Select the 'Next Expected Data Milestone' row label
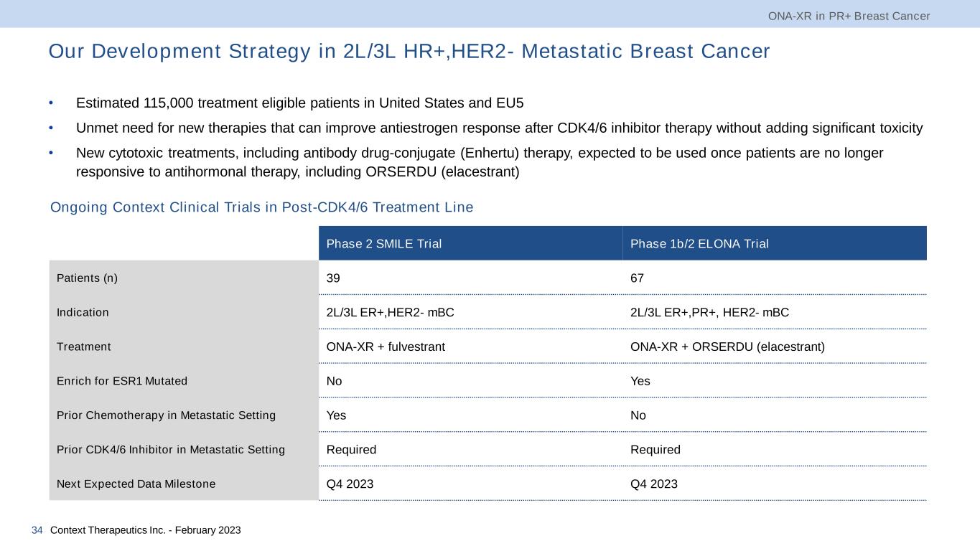This screenshot has width=980, height=551. (136, 484)
